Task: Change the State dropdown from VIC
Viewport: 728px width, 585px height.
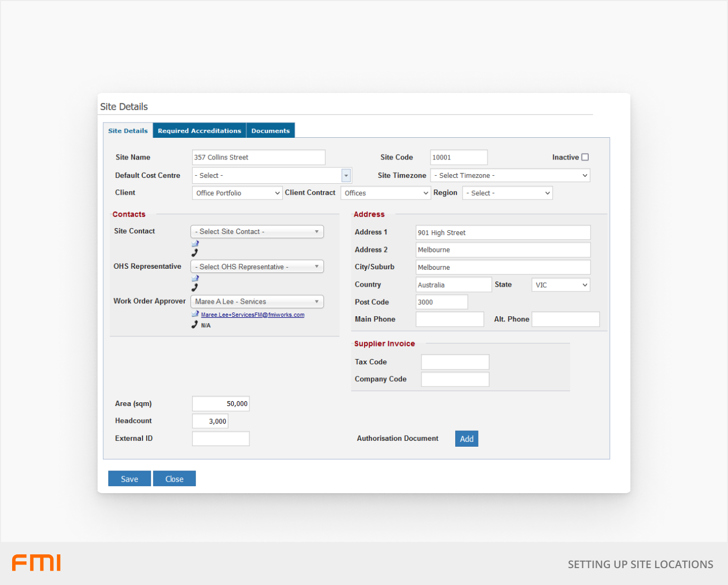Action: [x=560, y=285]
